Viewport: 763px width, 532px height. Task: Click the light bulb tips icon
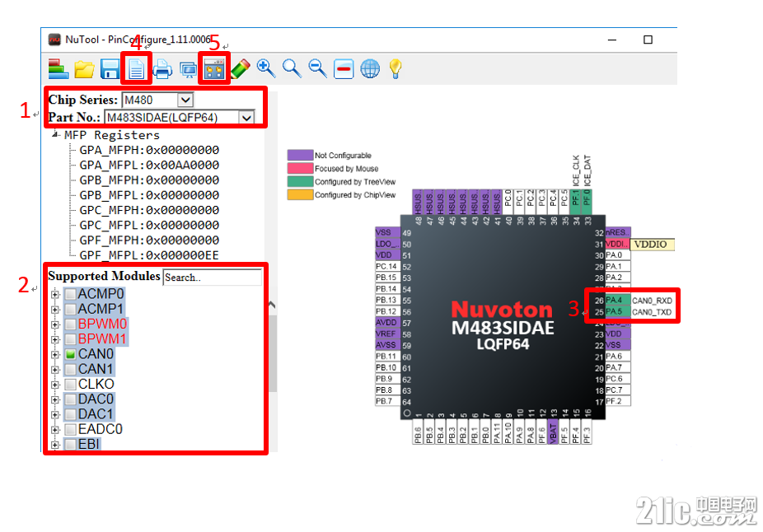coord(396,68)
